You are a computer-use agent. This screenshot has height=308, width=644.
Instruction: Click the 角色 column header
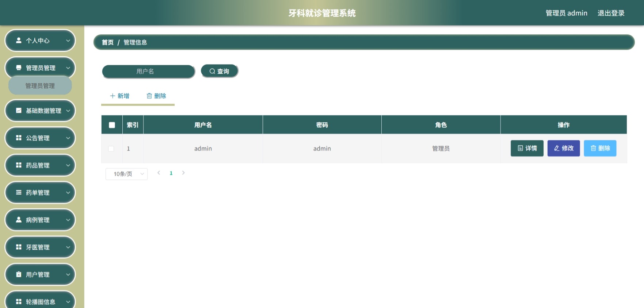click(441, 125)
